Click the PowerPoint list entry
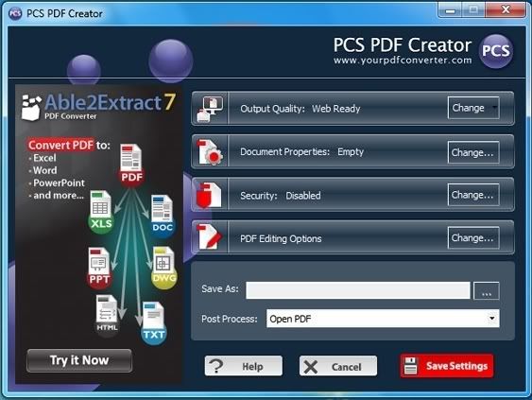Viewport: 532px width, 400px height. [59, 183]
